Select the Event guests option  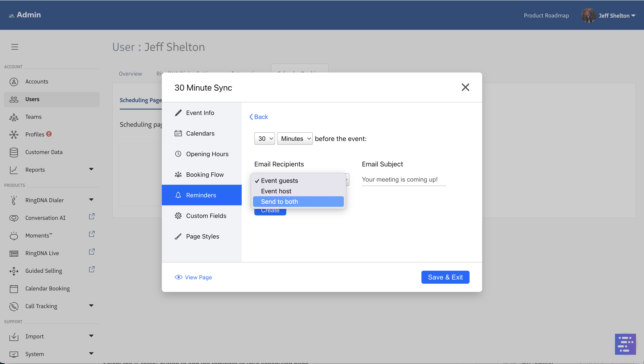[x=279, y=181]
